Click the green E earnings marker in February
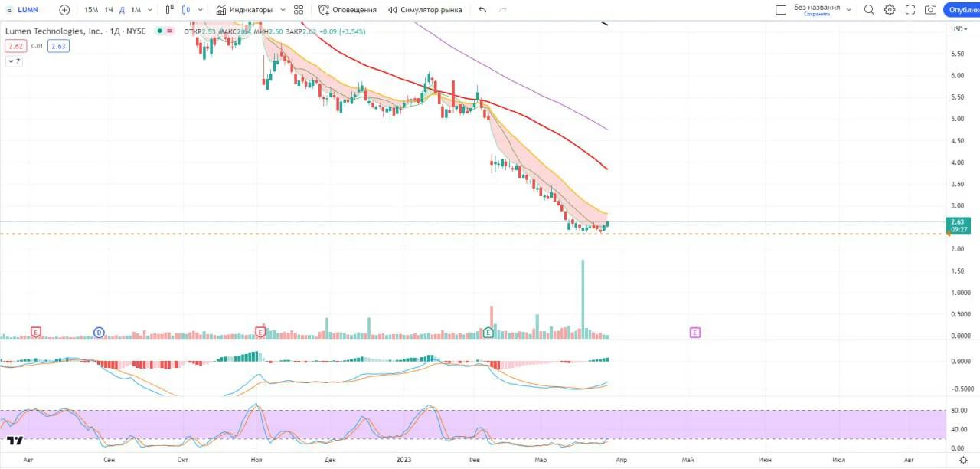Screen dimensions: 980x469 488,332
